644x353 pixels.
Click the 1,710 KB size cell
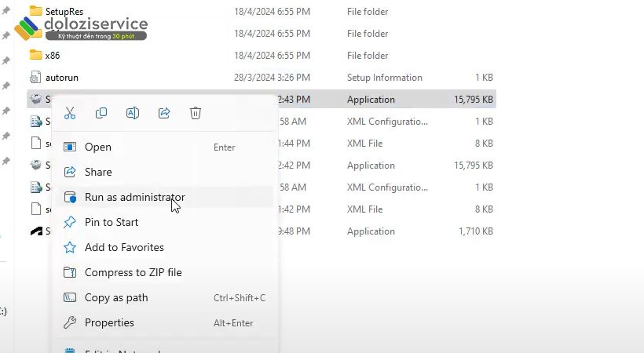click(x=476, y=231)
